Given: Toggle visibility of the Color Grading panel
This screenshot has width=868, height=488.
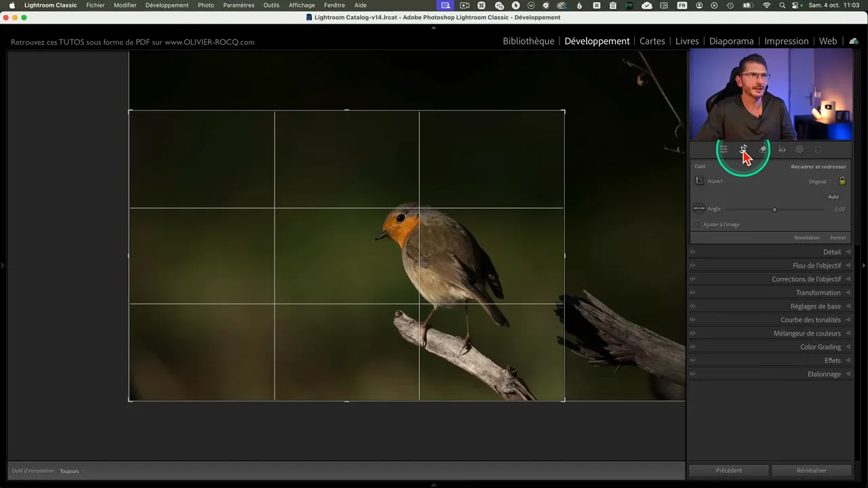Looking at the screenshot, I should (x=692, y=347).
